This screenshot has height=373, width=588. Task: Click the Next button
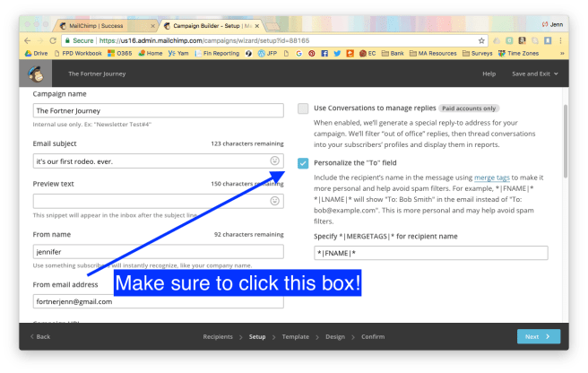[x=539, y=336]
